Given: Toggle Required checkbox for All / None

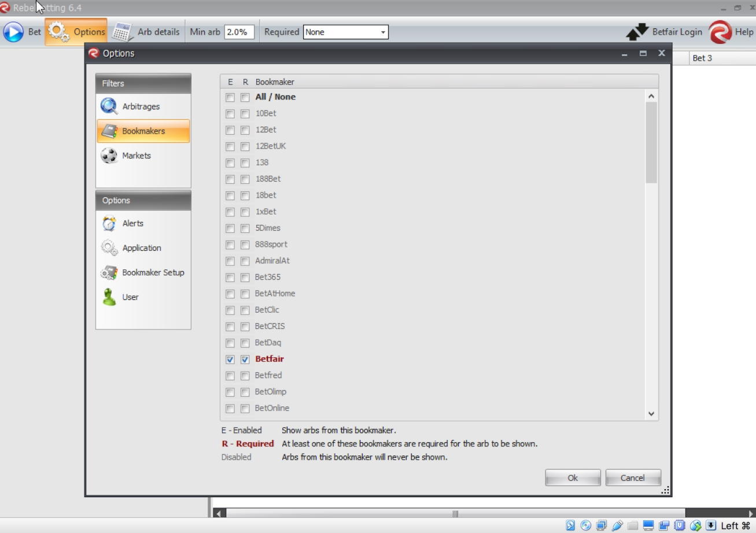Looking at the screenshot, I should (245, 97).
